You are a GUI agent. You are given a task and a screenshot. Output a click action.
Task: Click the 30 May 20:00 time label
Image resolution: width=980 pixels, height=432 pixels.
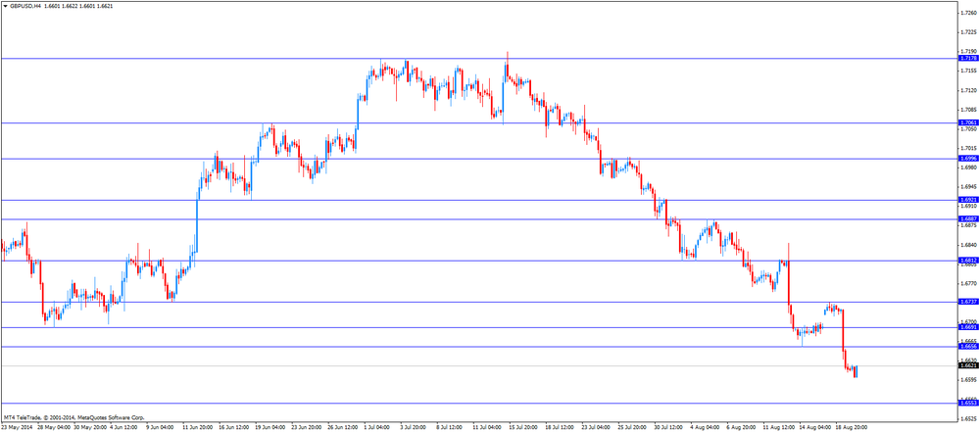90,428
